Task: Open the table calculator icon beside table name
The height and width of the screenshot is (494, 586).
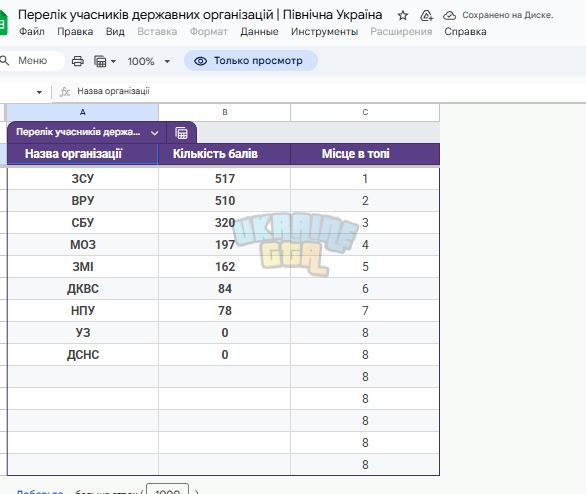Action: click(181, 133)
